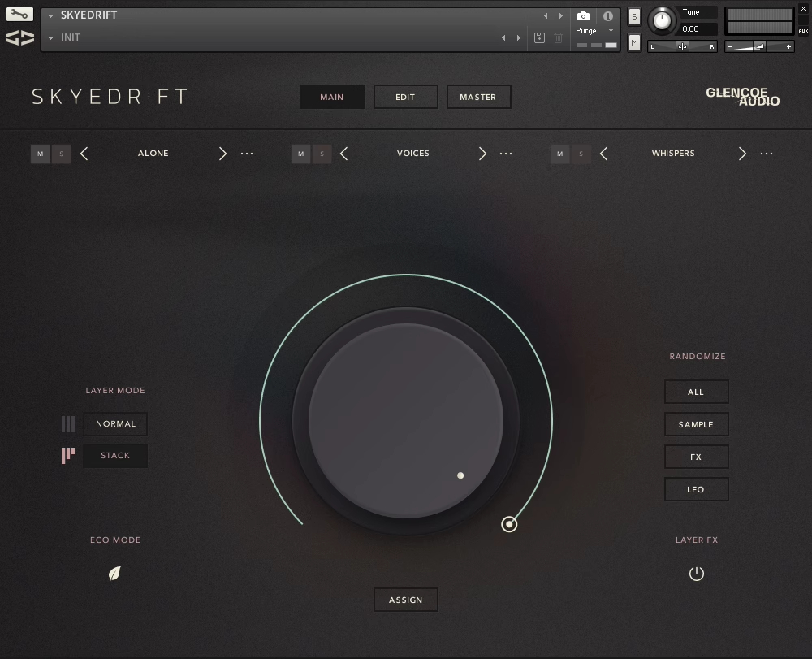Select the previous instrument arrow beside SKYEDRIFT
Screen dimensions: 812x659
tap(546, 16)
